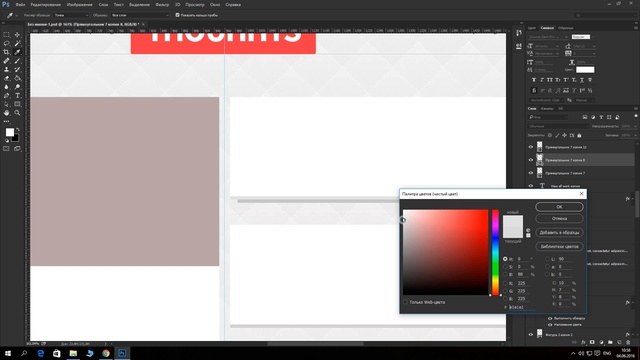This screenshot has width=640, height=360.
Task: Open font family dropdown in Character panel
Action: pyautogui.click(x=548, y=37)
